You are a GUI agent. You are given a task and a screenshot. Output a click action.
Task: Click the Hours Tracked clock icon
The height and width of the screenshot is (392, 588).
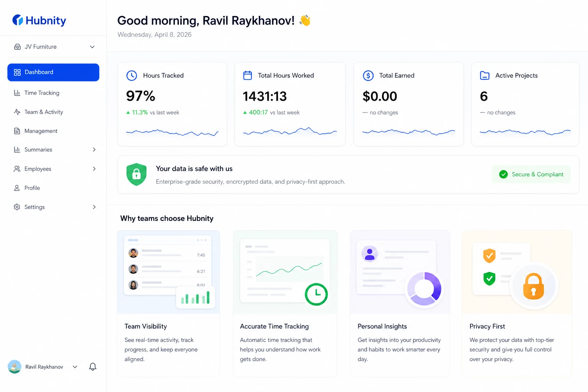[x=132, y=75]
